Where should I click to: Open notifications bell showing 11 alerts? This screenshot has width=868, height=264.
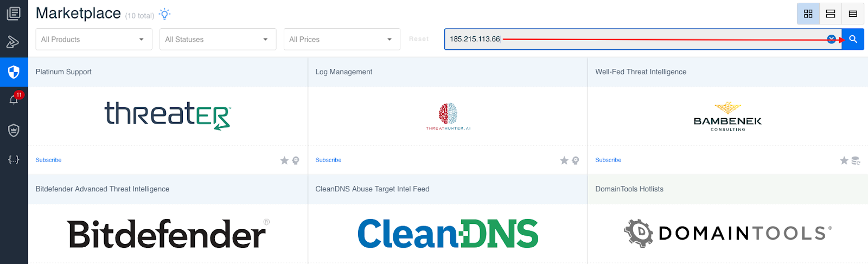tap(14, 99)
